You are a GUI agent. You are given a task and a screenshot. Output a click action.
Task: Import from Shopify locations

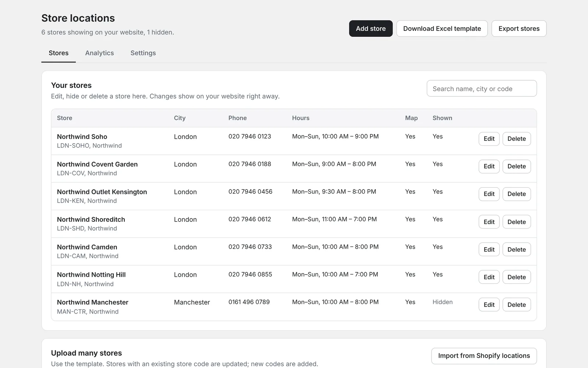tap(484, 356)
